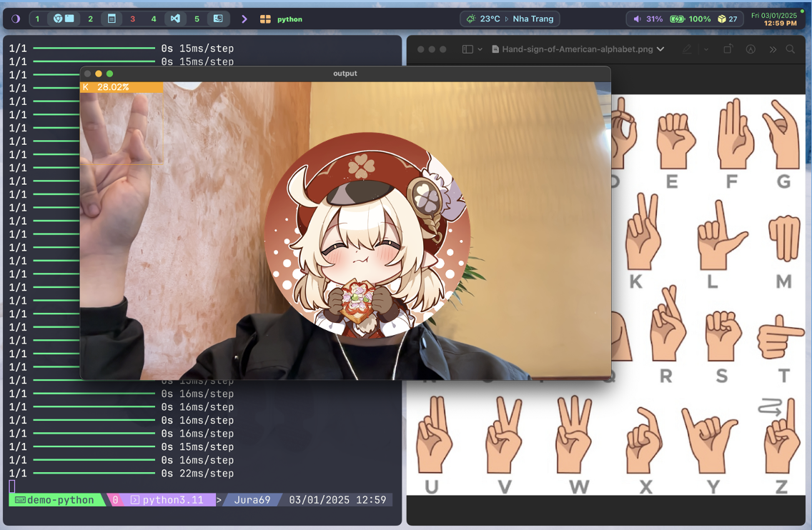Switch to workspace 1
Image resolution: width=812 pixels, height=530 pixels.
37,19
